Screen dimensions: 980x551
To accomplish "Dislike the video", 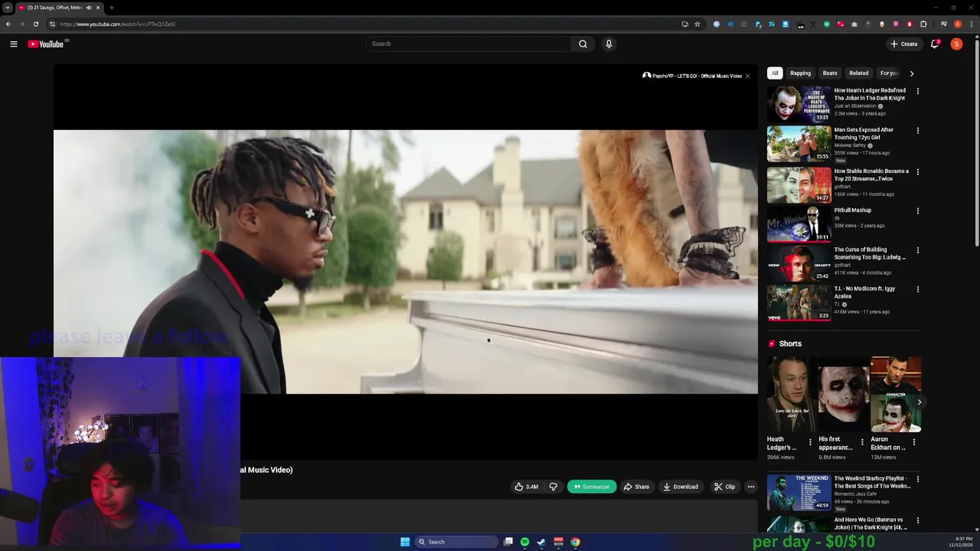I will coord(553,487).
